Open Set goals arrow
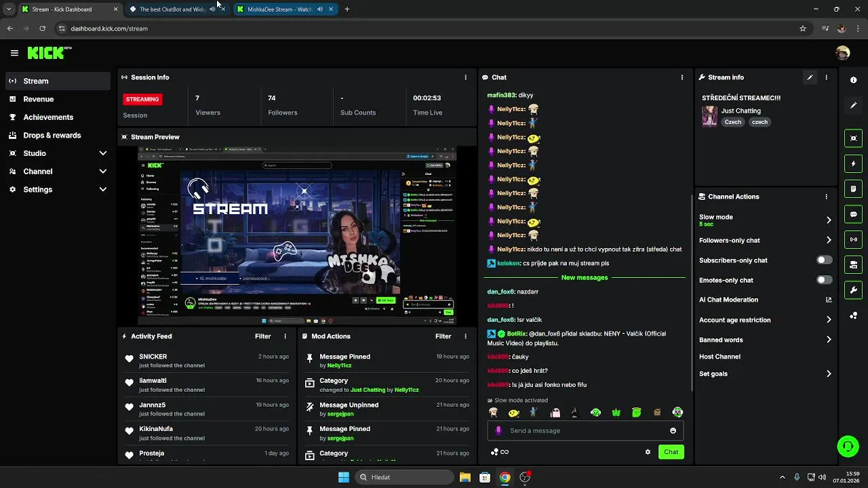Screen dimensions: 868x488 829,373
